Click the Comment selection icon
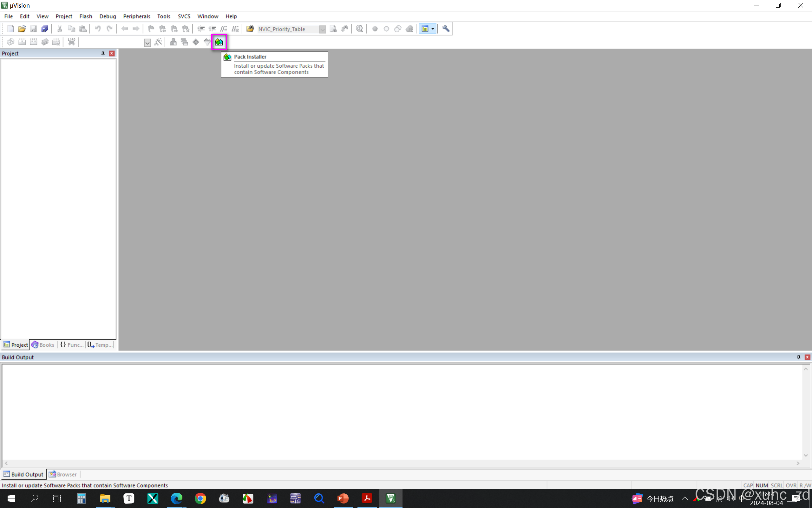 (224, 29)
